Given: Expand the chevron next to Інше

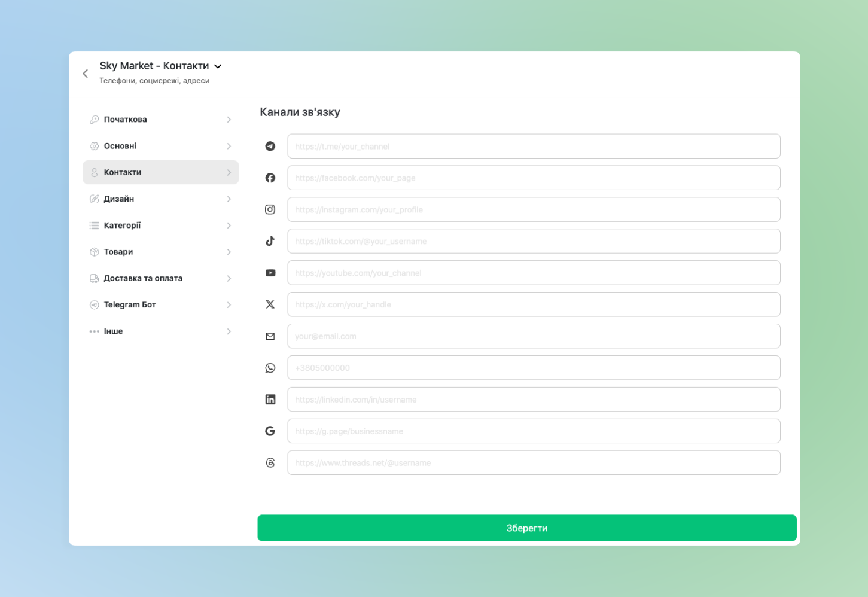Looking at the screenshot, I should tap(229, 331).
